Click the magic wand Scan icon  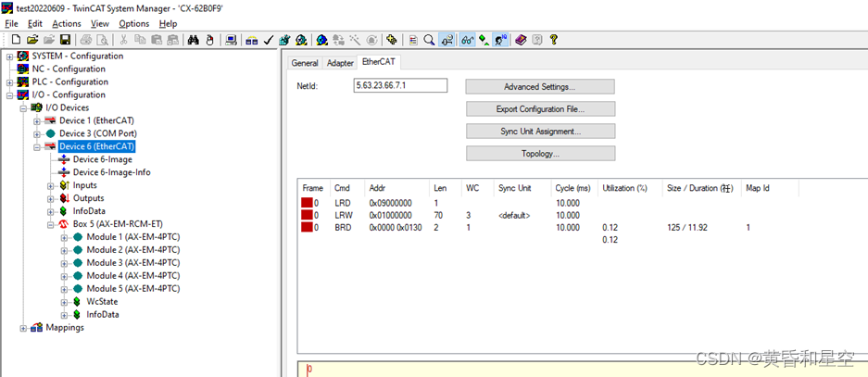(355, 40)
